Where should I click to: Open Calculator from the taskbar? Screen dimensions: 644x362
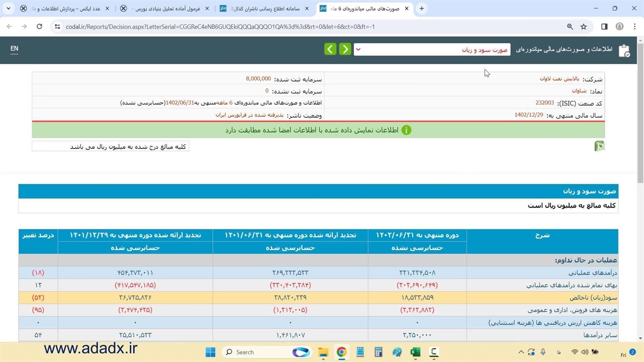[x=378, y=352]
